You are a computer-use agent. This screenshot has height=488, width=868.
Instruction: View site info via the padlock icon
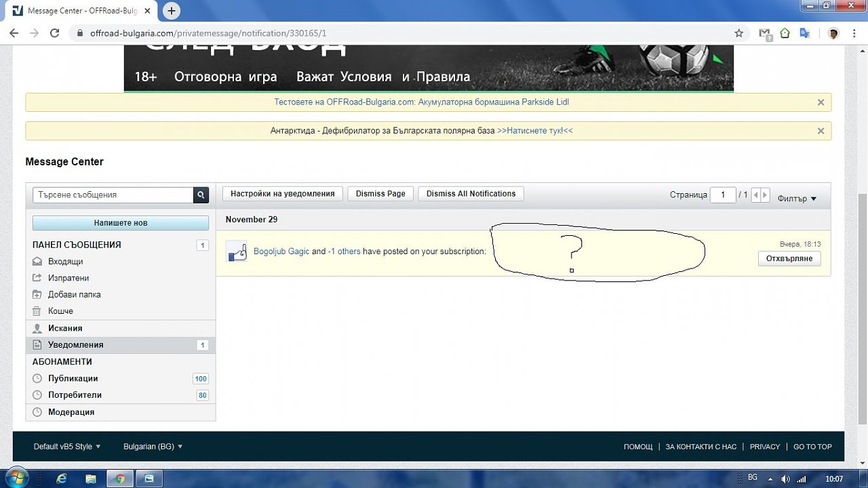pos(80,33)
